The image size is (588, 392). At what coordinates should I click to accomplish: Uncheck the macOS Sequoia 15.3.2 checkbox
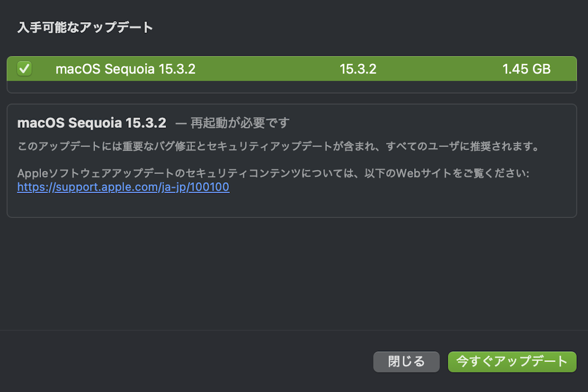(24, 69)
